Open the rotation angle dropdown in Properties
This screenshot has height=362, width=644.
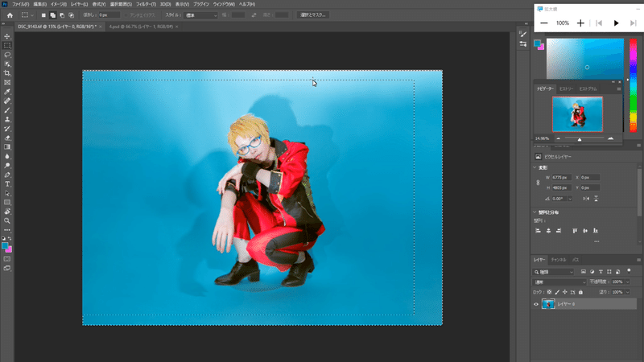pyautogui.click(x=570, y=199)
